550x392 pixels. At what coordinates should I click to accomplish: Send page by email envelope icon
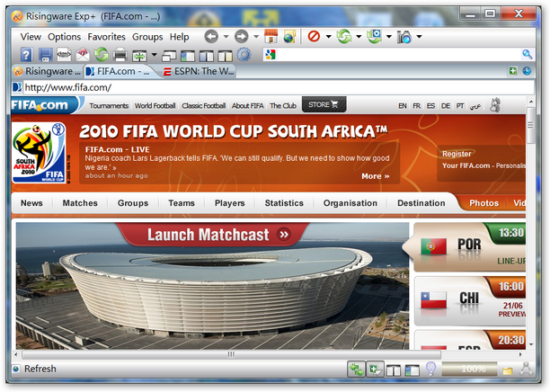pyautogui.click(x=83, y=55)
